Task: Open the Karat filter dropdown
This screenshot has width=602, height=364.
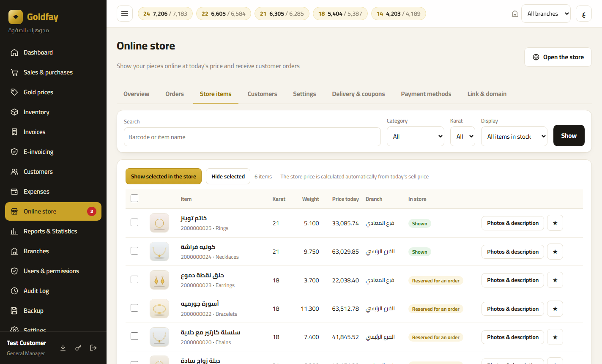Action: (462, 137)
